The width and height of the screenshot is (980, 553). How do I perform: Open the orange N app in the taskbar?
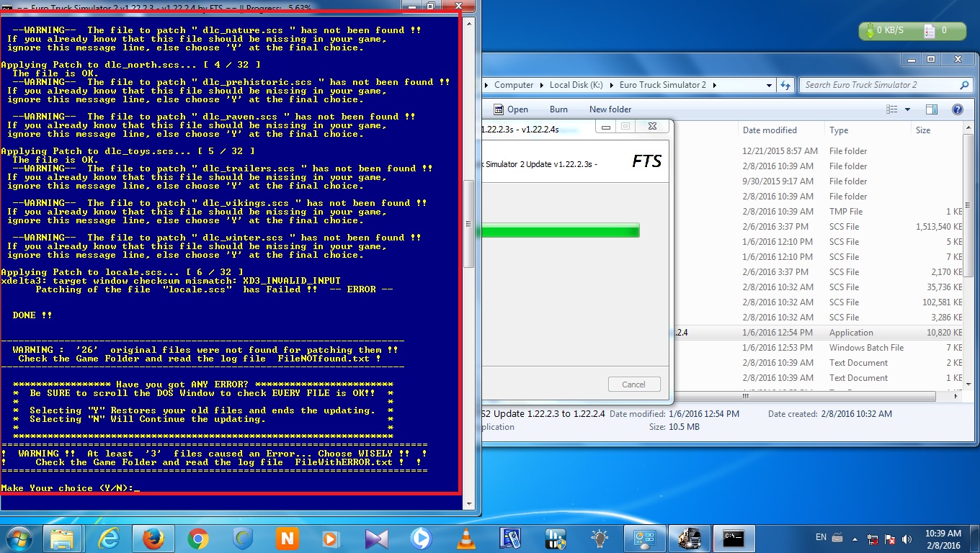[x=287, y=539]
